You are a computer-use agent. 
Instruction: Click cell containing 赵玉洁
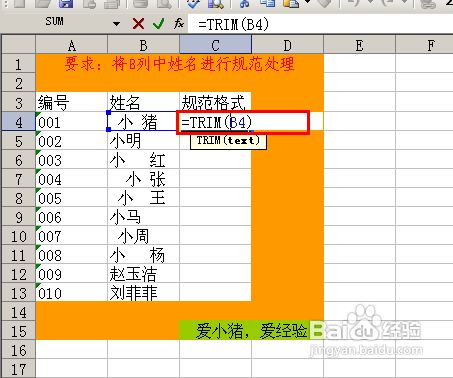tap(143, 273)
